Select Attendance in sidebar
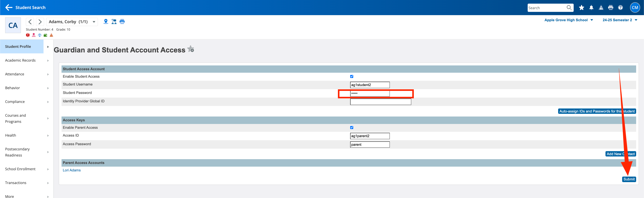The width and height of the screenshot is (644, 198). 15,74
